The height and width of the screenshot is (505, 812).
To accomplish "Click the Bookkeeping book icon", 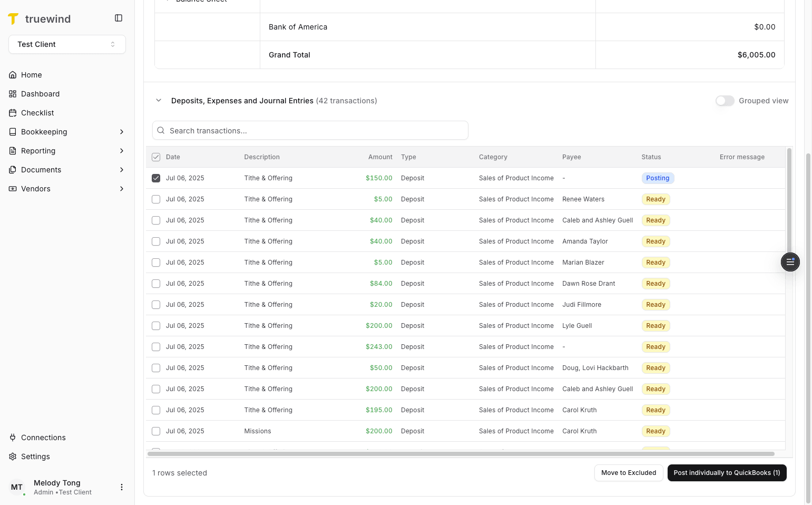I will tap(13, 132).
